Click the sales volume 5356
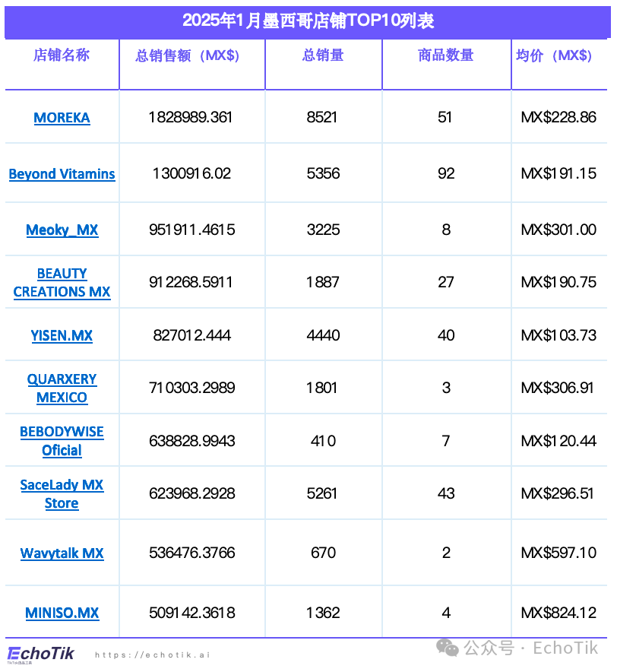This screenshot has height=672, width=617. click(x=323, y=173)
